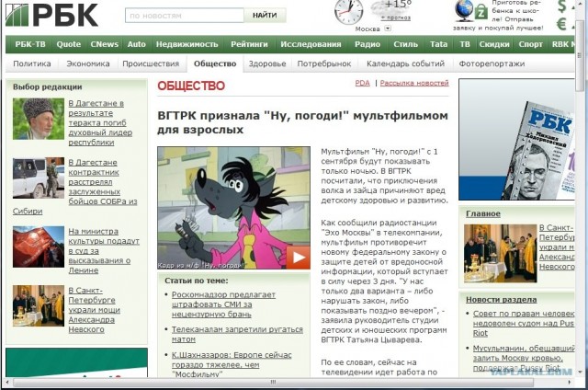Image resolution: width=588 pixels, height=390 pixels.
Task: Select the Общество tab
Action: coord(215,63)
